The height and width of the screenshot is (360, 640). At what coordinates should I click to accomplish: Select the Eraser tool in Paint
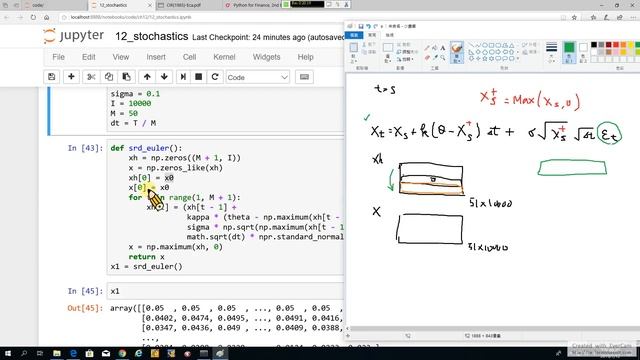tap(427, 58)
